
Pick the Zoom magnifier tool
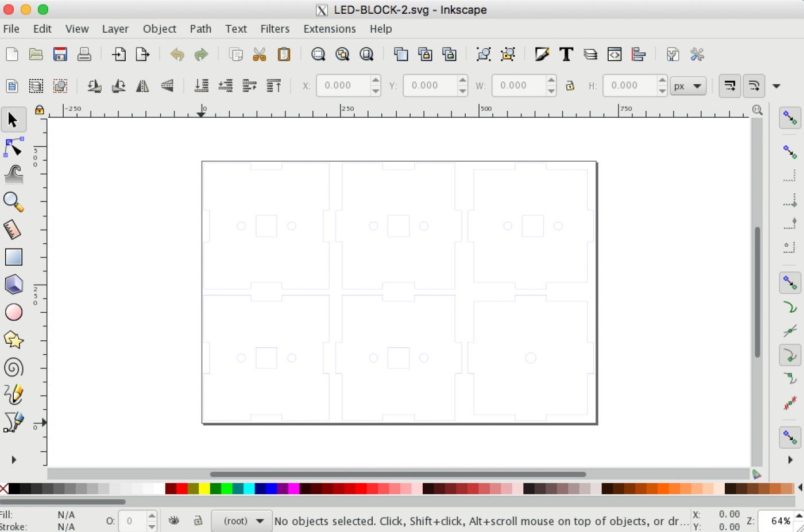[13, 202]
